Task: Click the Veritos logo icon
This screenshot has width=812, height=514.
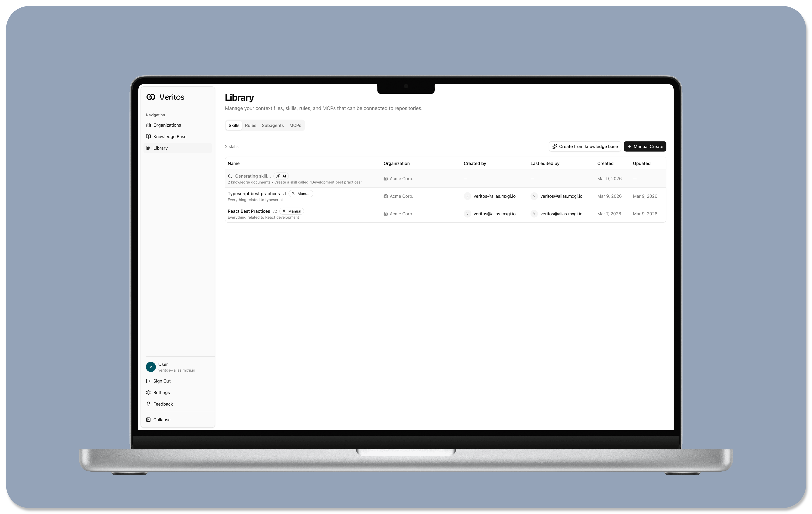Action: coord(151,97)
